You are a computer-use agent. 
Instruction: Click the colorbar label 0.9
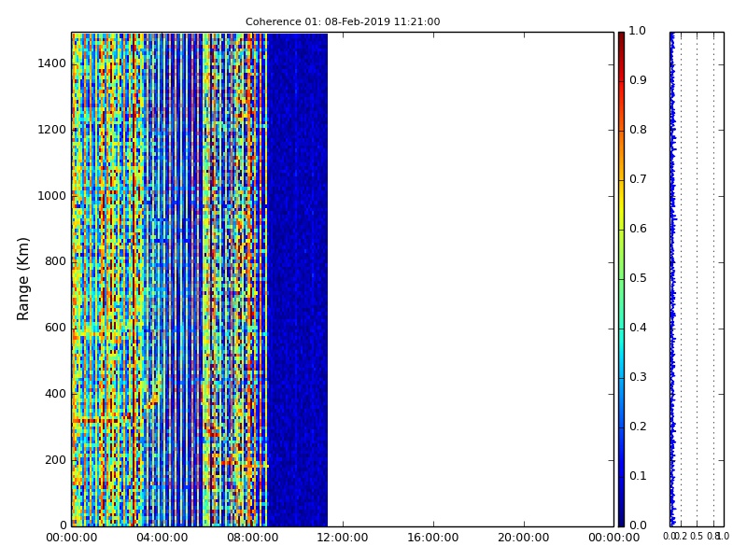click(638, 80)
